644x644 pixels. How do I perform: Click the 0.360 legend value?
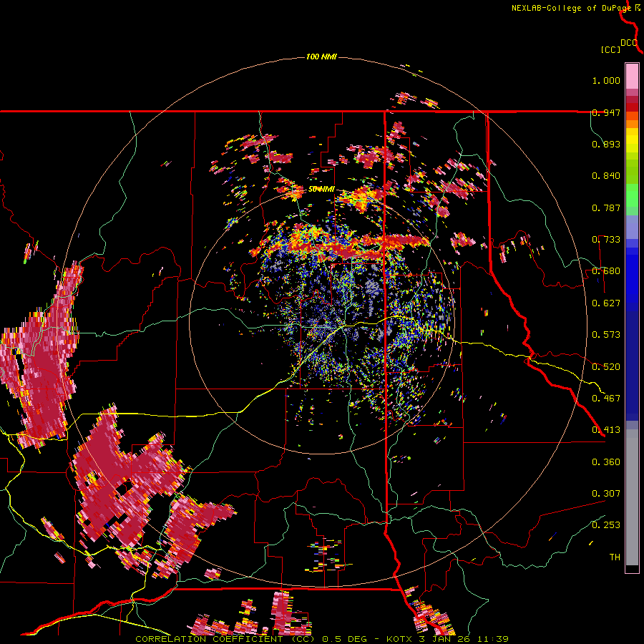[606, 462]
